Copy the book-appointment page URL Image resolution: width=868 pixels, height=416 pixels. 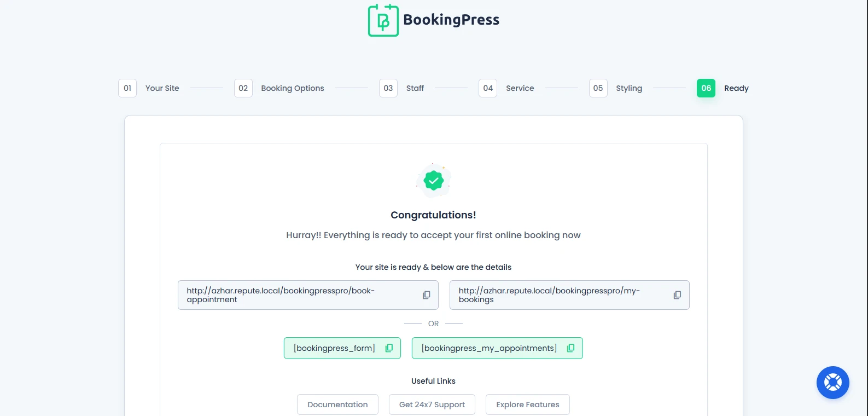click(427, 295)
